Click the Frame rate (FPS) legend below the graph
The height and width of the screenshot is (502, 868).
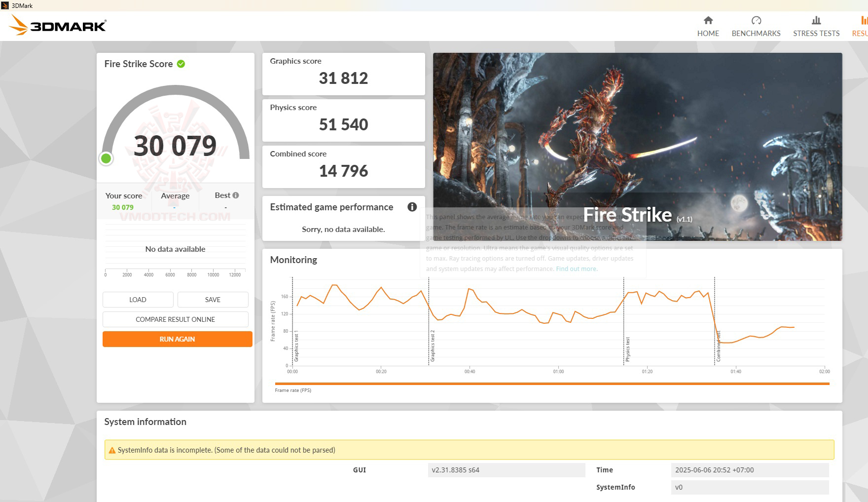click(x=292, y=390)
